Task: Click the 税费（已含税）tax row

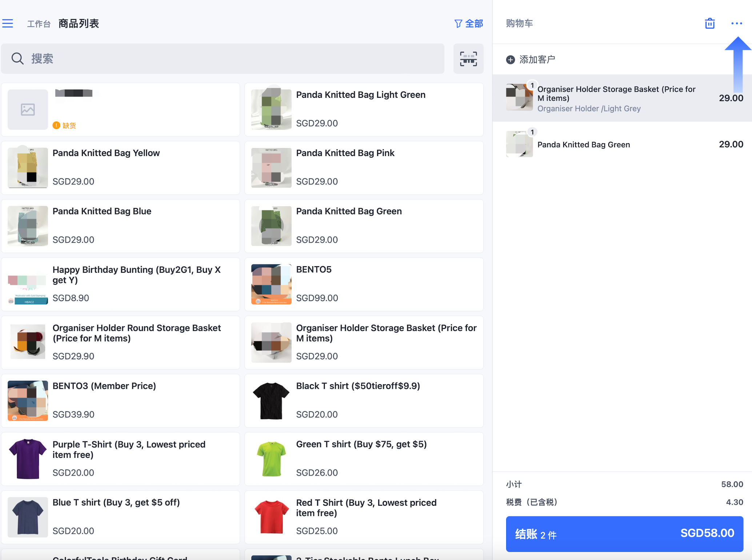Action: pyautogui.click(x=624, y=502)
